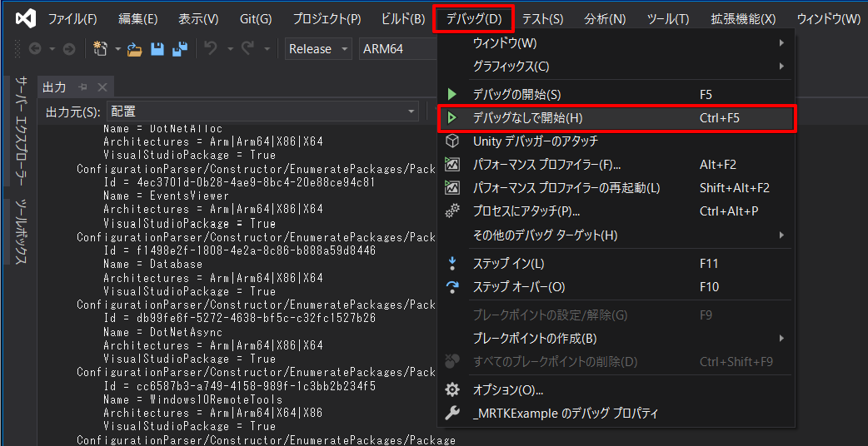Open the ウィンドウ(W) menu in menu bar

(x=828, y=19)
